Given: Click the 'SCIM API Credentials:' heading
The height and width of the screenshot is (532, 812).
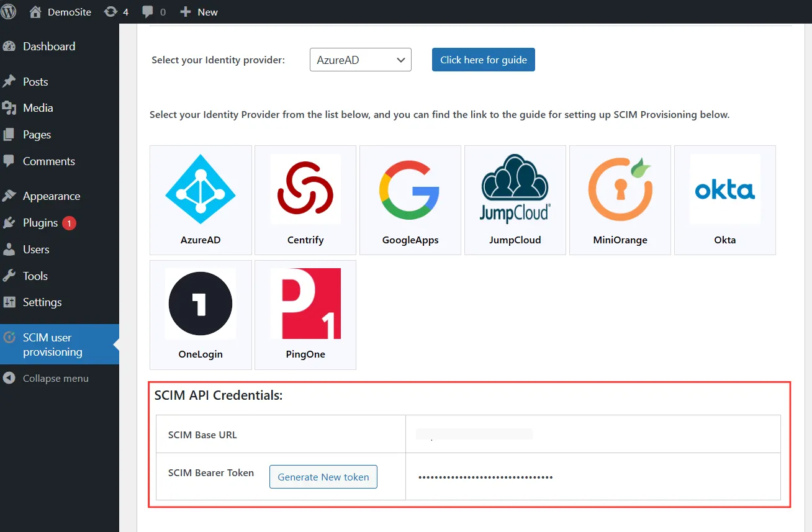Looking at the screenshot, I should pos(219,395).
